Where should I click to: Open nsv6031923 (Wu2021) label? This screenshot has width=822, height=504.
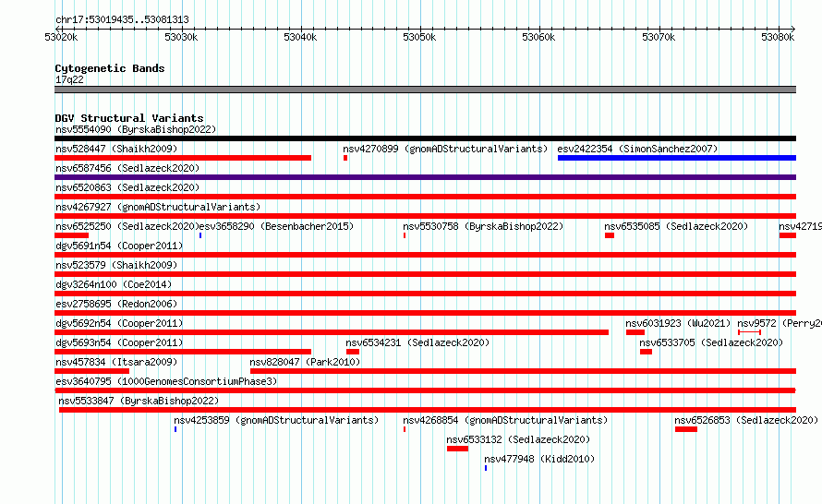678,323
